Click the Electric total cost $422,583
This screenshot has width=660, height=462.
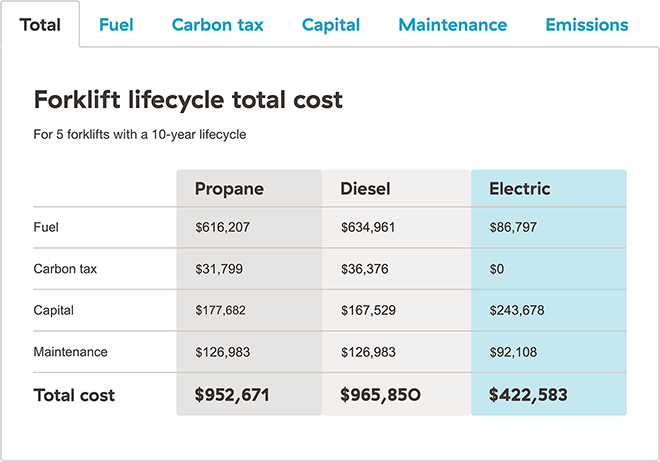pos(528,395)
